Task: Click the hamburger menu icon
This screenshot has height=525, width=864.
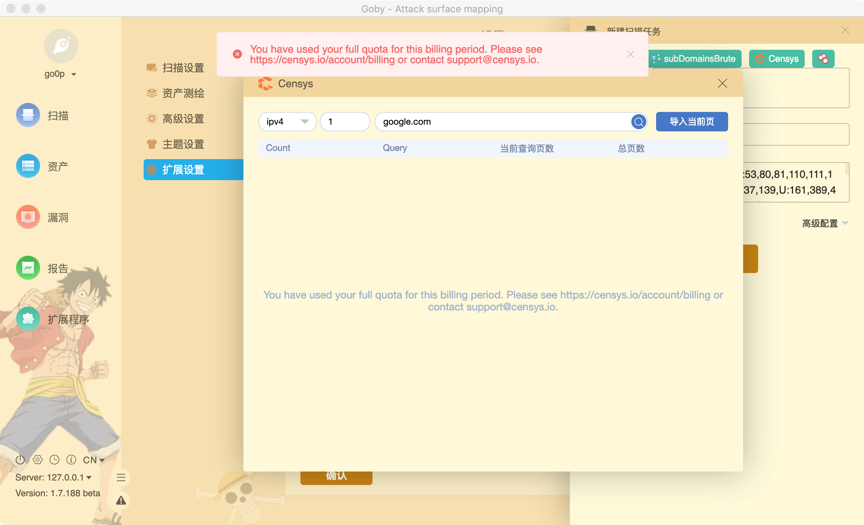Action: [x=121, y=478]
